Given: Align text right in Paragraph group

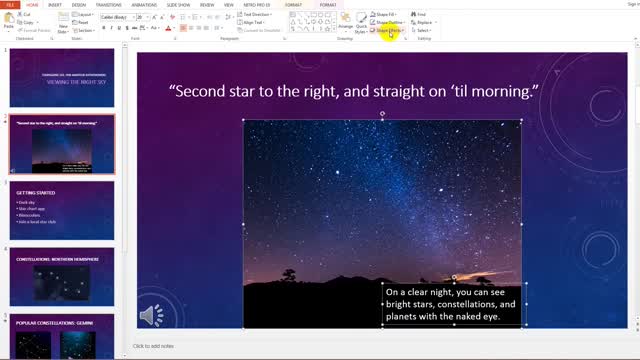Looking at the screenshot, I should (199, 28).
